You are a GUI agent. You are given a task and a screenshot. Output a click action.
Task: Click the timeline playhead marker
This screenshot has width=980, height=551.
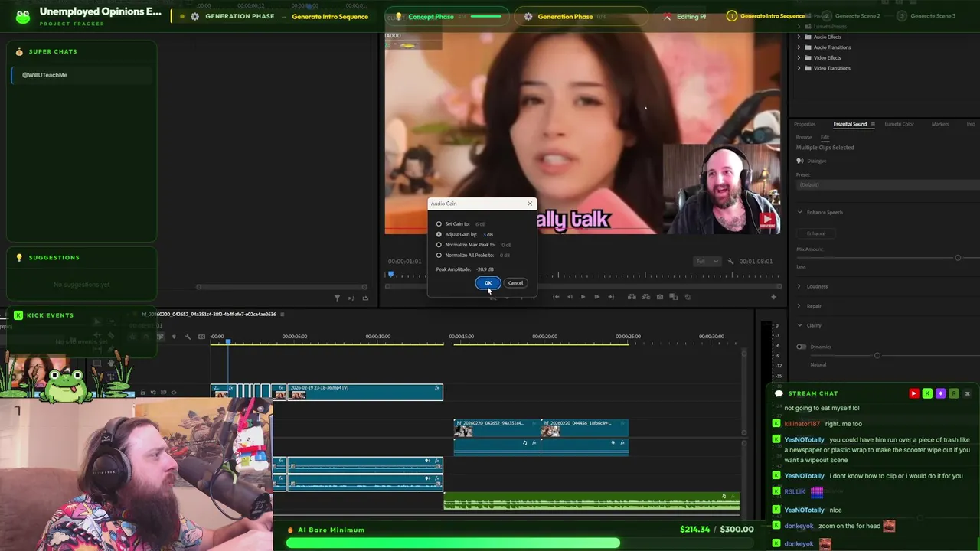coord(228,341)
